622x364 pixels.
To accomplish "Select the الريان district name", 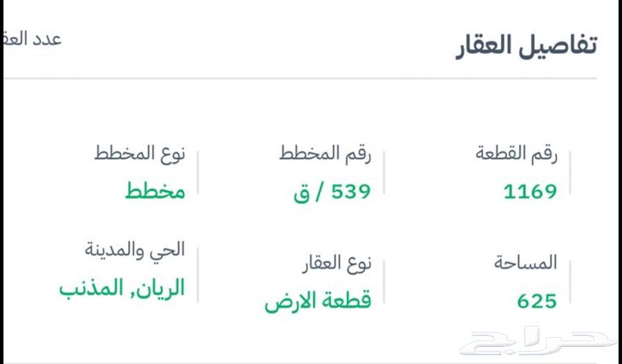I will 157,287.
